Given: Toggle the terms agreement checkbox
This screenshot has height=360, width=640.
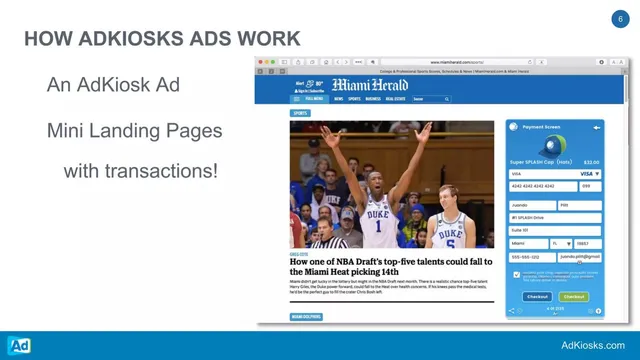Looking at the screenshot, I should click(517, 275).
